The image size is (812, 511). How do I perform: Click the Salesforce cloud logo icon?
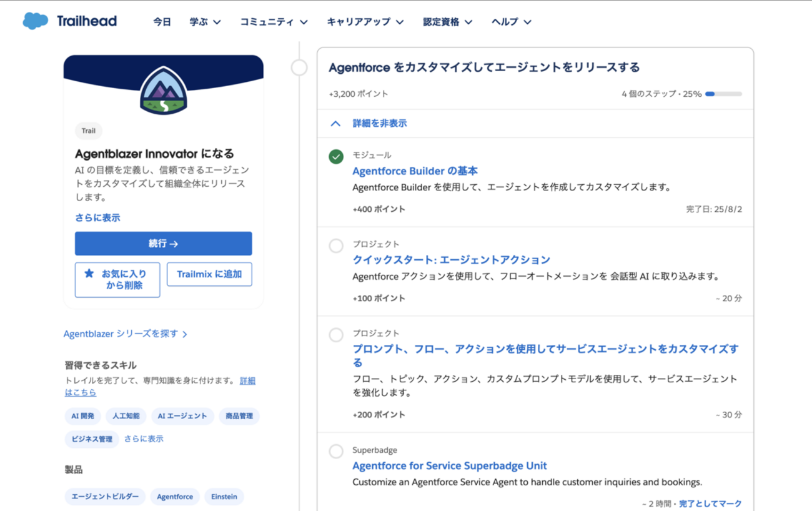[x=36, y=21]
